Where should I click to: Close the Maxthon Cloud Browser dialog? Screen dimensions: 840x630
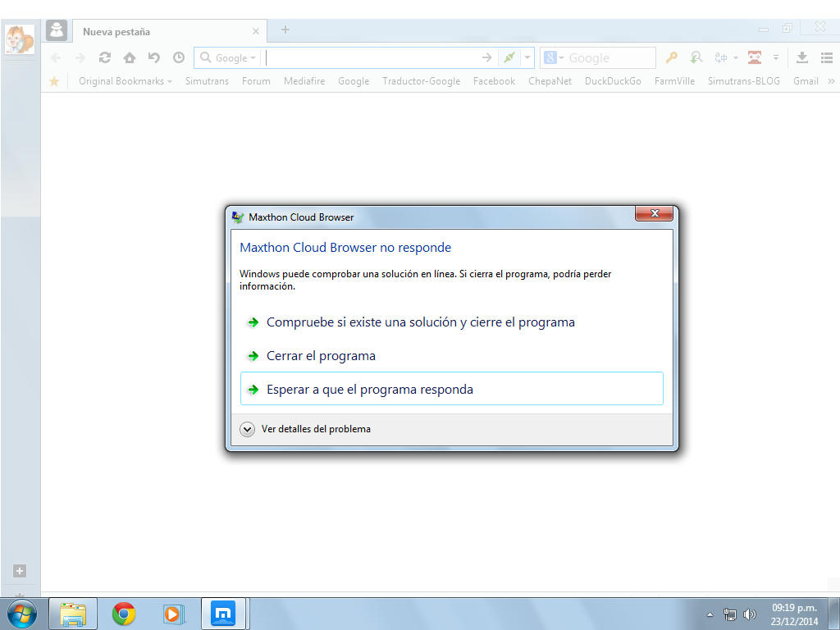click(654, 213)
